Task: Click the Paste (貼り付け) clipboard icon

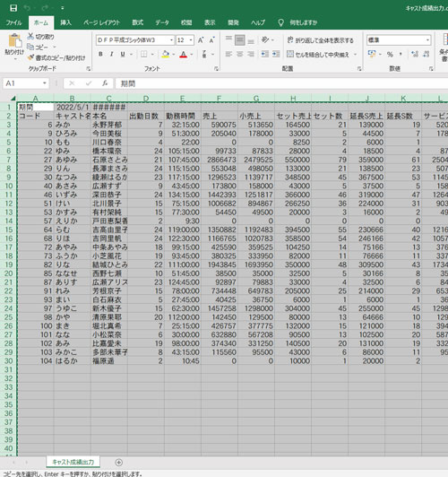Action: [14, 41]
